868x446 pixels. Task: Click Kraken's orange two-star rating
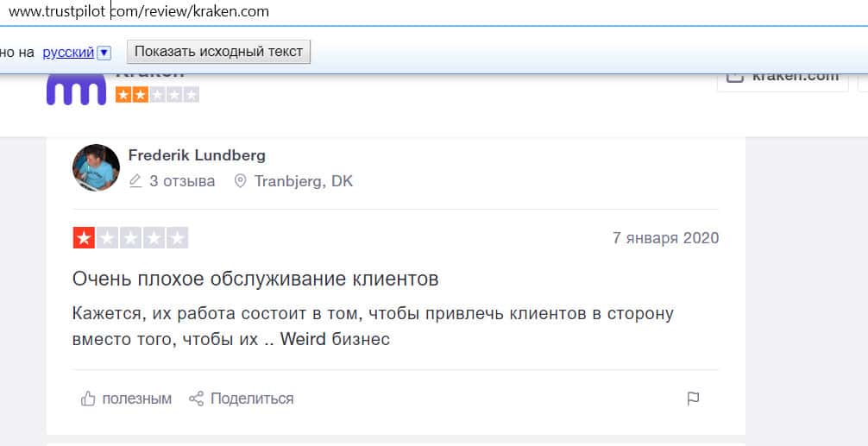tap(131, 95)
